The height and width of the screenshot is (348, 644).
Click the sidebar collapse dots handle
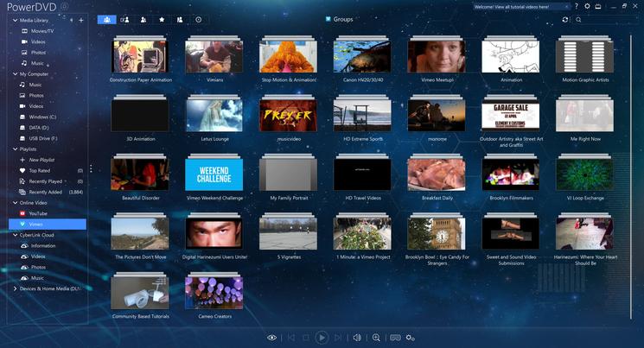[x=91, y=168]
